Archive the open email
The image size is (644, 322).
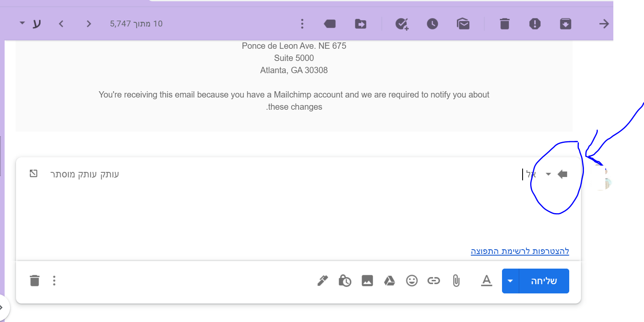coord(565,24)
